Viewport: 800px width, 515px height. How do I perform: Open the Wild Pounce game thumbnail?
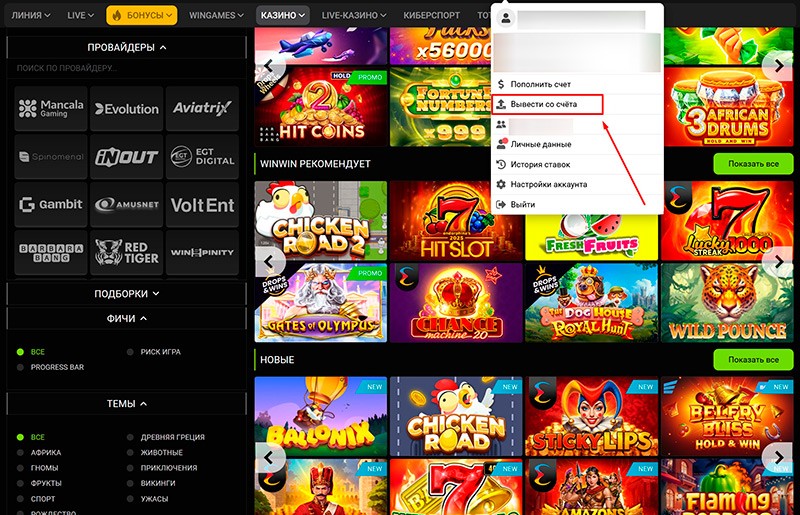click(727, 302)
